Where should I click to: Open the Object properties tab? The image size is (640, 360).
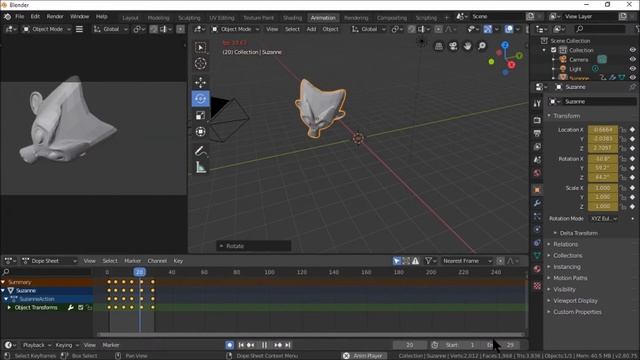[x=537, y=190]
